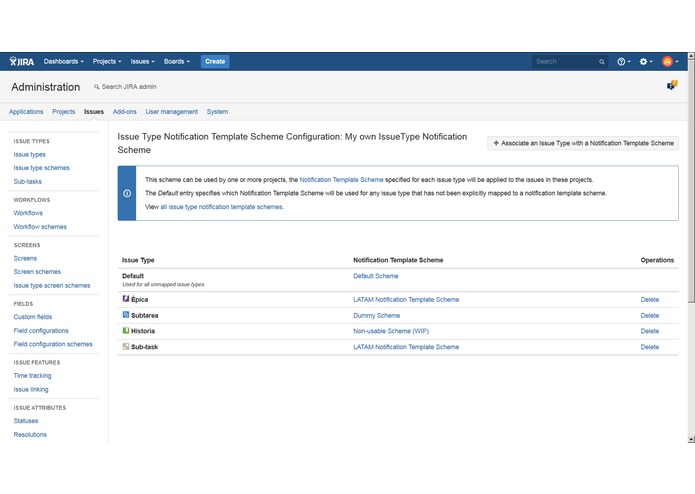Open the Dummy Scheme link
Screen dimensions: 695x494
coord(376,315)
